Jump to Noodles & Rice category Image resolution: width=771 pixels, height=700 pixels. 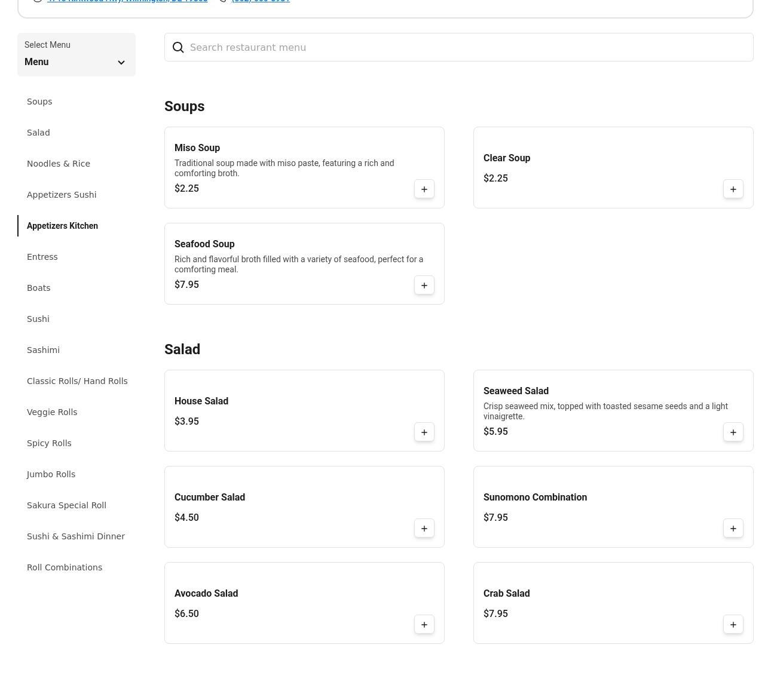click(59, 164)
